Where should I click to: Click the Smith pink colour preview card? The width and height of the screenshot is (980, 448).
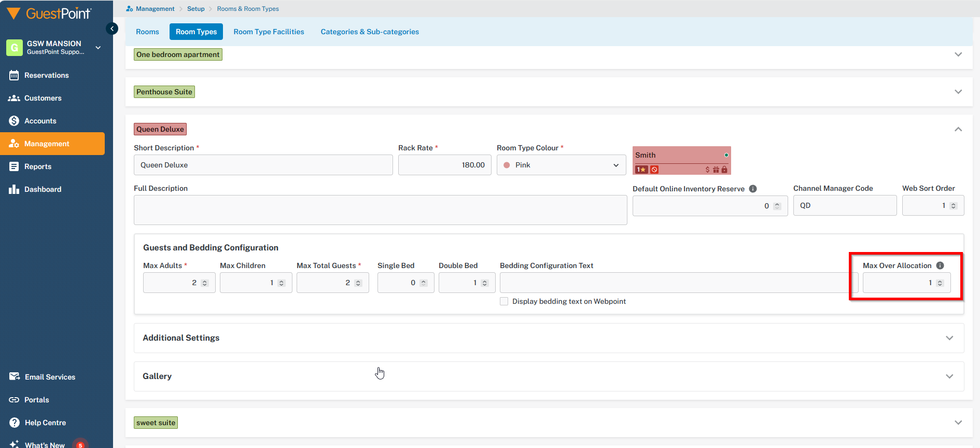tap(682, 160)
